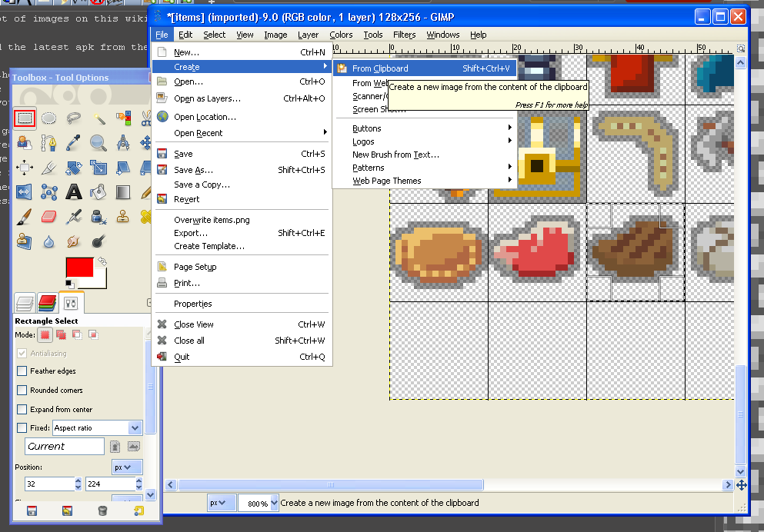
Task: Expand Web Page Themes submenu
Action: [423, 181]
